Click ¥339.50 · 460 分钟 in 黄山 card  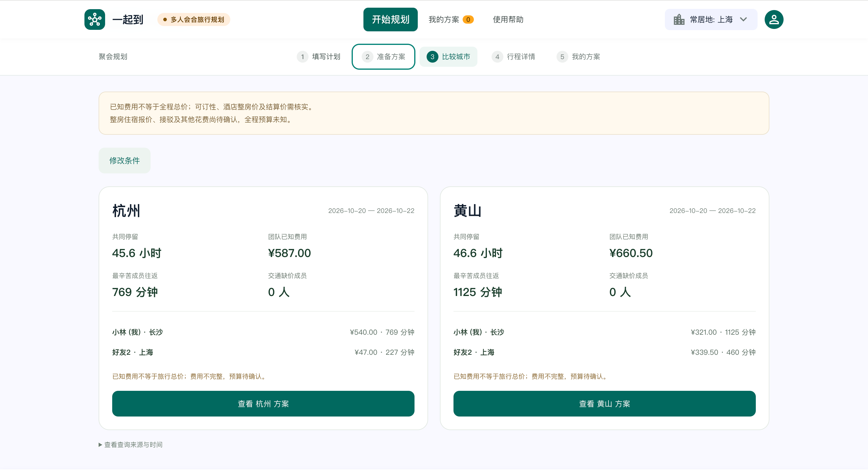723,352
